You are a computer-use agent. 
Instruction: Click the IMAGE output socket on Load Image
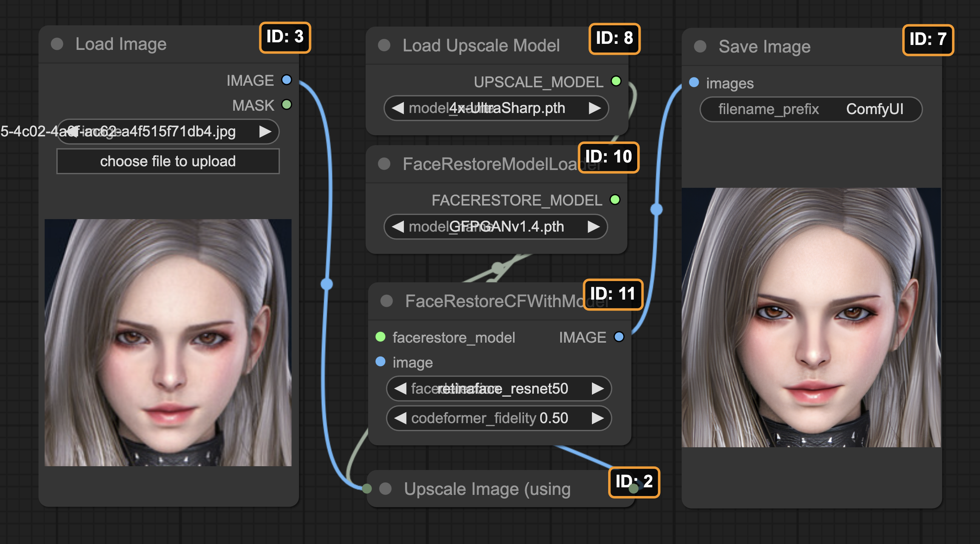[287, 80]
